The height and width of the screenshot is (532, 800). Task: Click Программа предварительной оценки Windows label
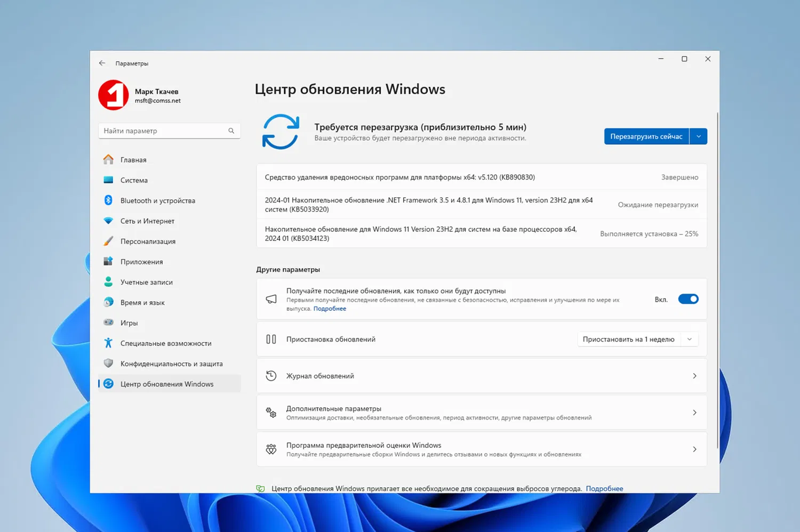pyautogui.click(x=364, y=445)
